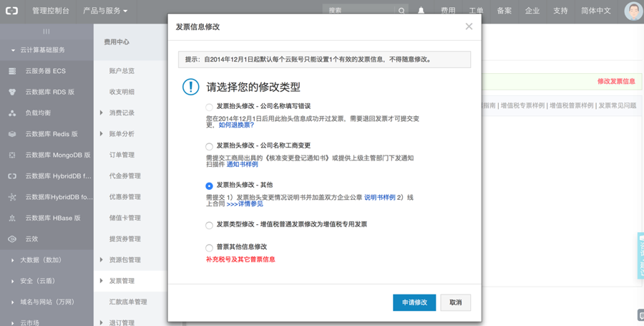Viewport: 644px width, 326px height.
Task: Expand the 大数据（数加） section
Action: (x=13, y=260)
